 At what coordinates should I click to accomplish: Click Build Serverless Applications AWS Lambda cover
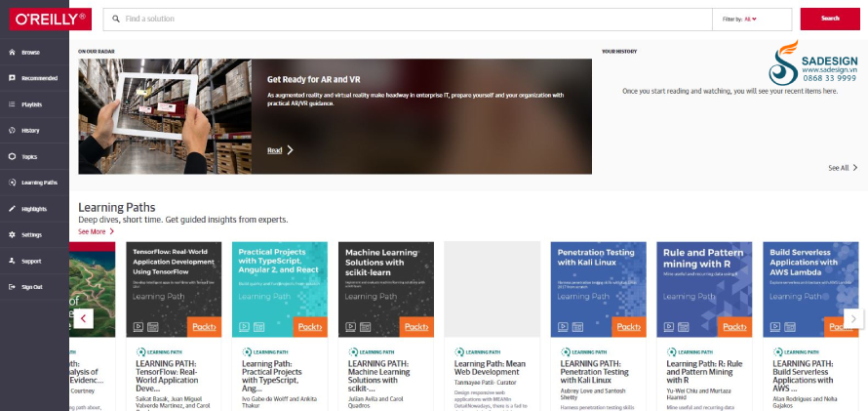tap(810, 289)
